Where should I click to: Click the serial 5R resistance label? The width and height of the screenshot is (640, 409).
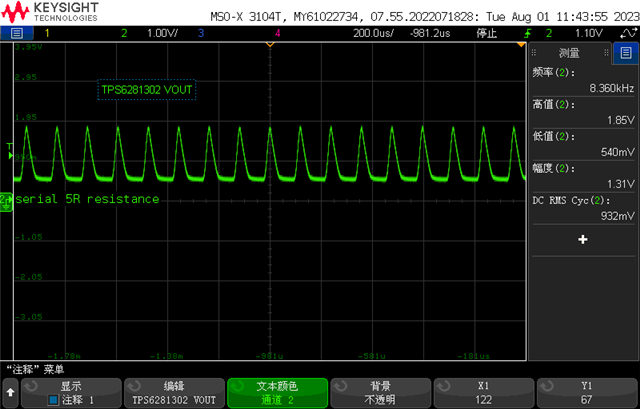pyautogui.click(x=87, y=199)
